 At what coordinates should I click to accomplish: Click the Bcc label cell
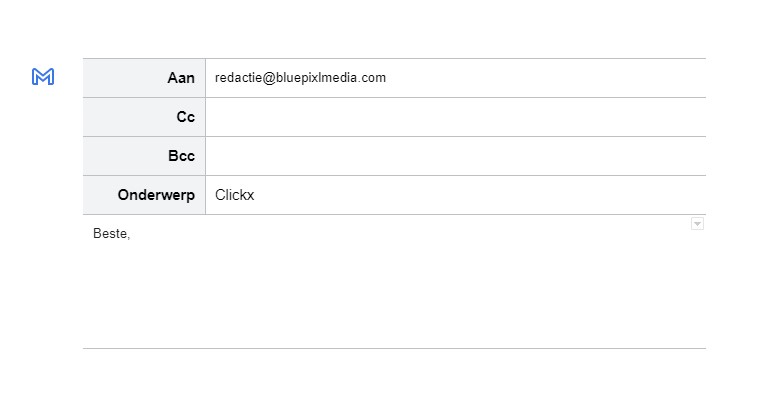coord(144,156)
